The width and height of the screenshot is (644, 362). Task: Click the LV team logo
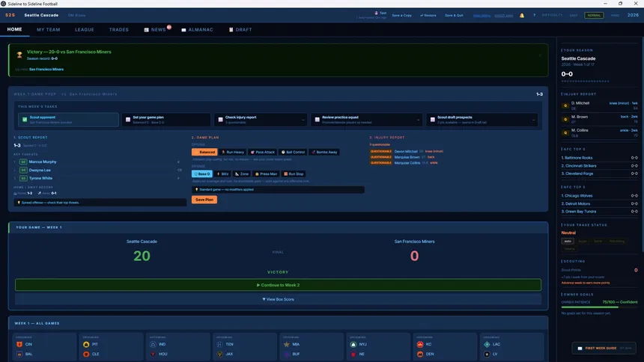click(x=487, y=354)
